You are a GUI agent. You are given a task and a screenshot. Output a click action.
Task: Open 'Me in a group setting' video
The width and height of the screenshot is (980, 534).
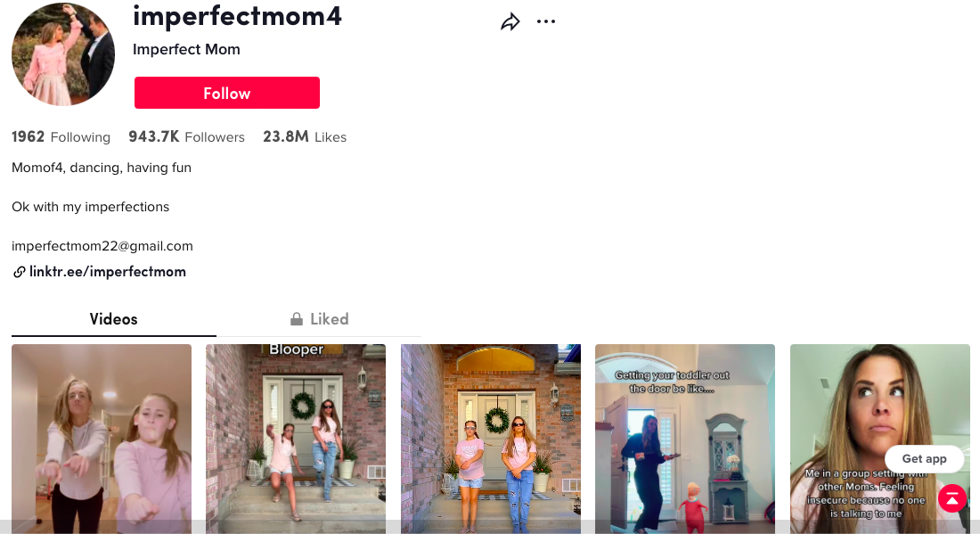click(880, 439)
